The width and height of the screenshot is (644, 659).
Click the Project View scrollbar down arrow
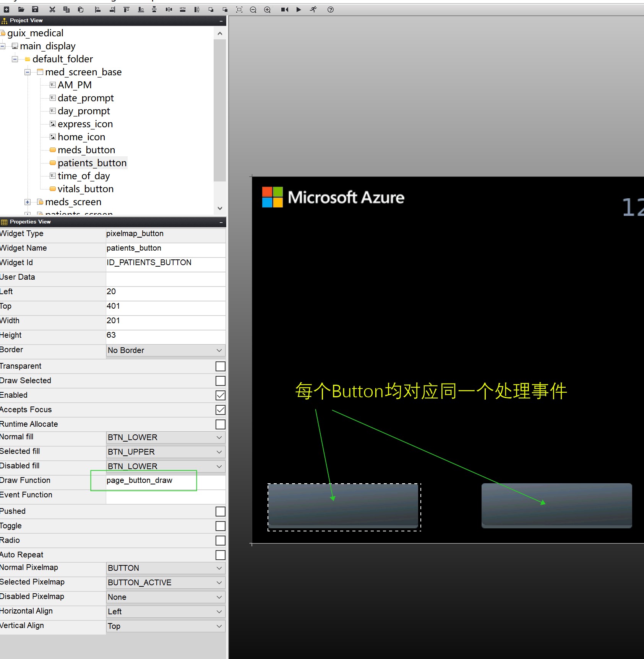pos(220,208)
